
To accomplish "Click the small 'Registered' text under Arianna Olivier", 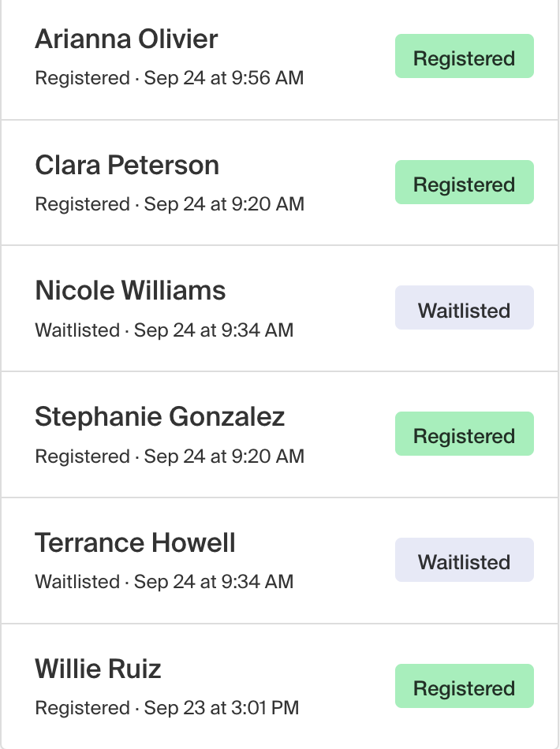I will (x=82, y=78).
